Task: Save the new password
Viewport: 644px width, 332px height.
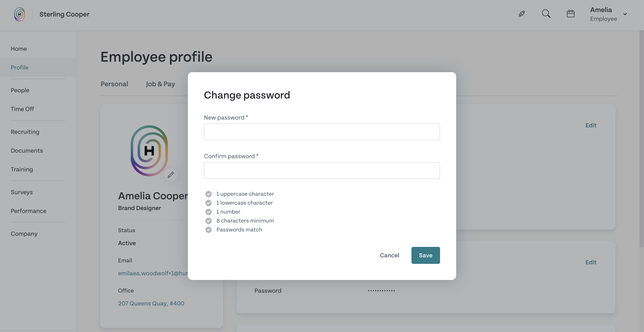Action: 426,255
